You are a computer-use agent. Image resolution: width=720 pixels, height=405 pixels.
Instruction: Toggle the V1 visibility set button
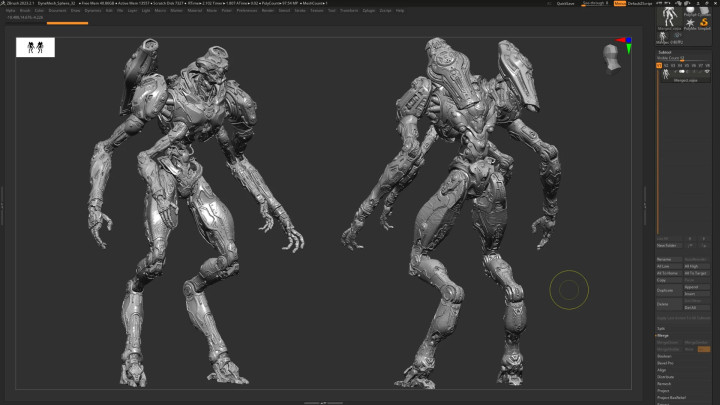pos(660,64)
